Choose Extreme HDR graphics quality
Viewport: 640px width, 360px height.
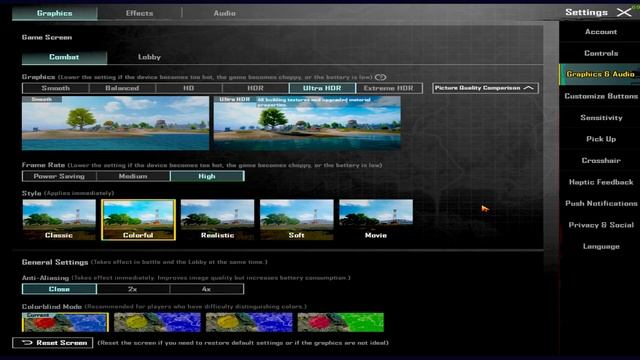tap(389, 88)
